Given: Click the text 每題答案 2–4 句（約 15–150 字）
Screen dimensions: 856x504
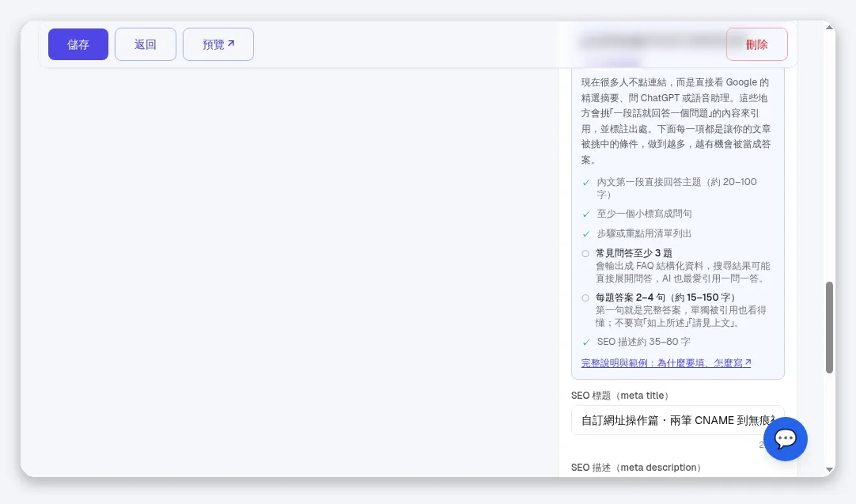Looking at the screenshot, I should [x=667, y=297].
